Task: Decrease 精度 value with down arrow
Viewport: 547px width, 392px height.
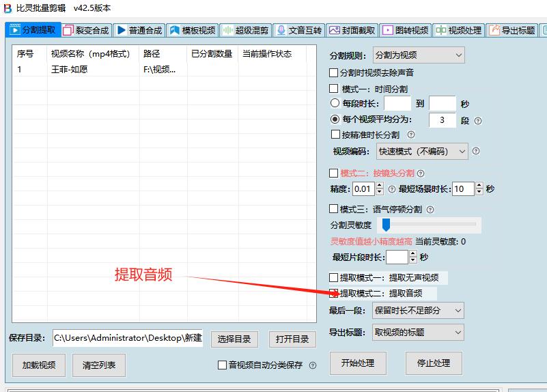Action: (380, 192)
